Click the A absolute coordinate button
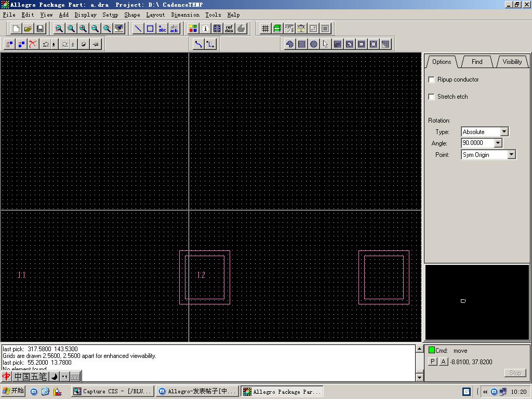532x399 pixels. point(443,362)
